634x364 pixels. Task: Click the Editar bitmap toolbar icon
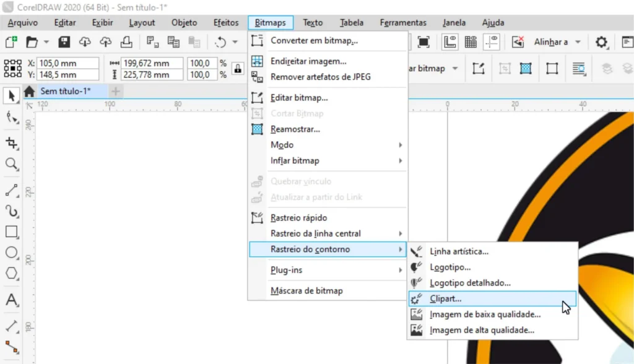click(x=479, y=68)
